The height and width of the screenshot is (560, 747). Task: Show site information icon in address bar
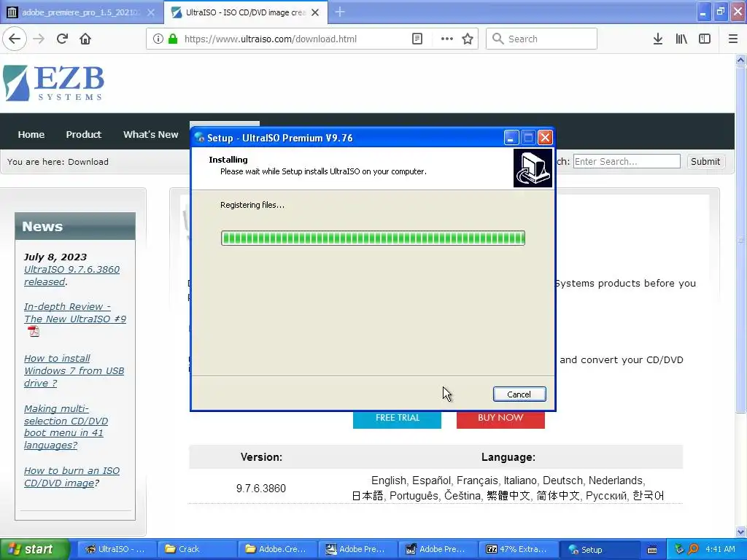click(x=158, y=39)
